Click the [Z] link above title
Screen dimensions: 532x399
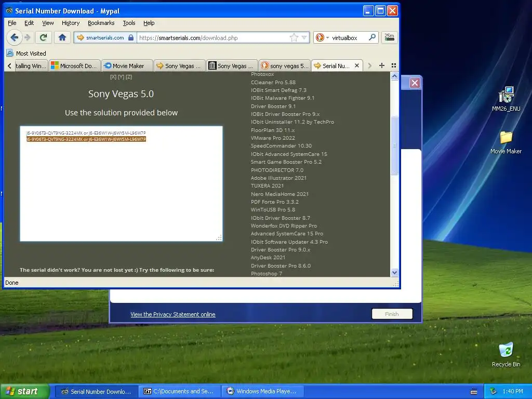[x=129, y=77]
